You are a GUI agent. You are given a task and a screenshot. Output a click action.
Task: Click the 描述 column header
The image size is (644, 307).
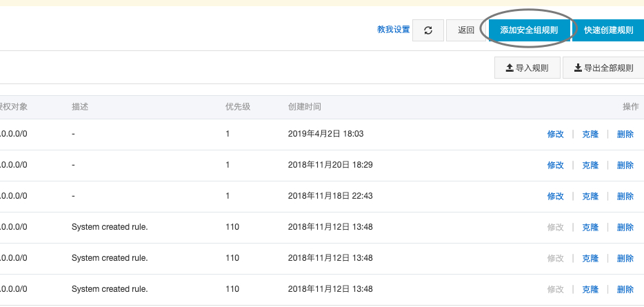coord(80,107)
